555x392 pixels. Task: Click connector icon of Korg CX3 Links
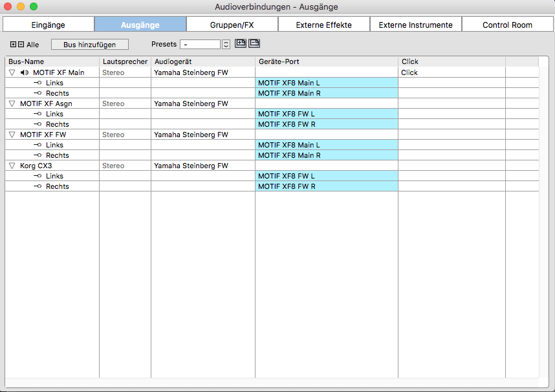click(x=38, y=177)
